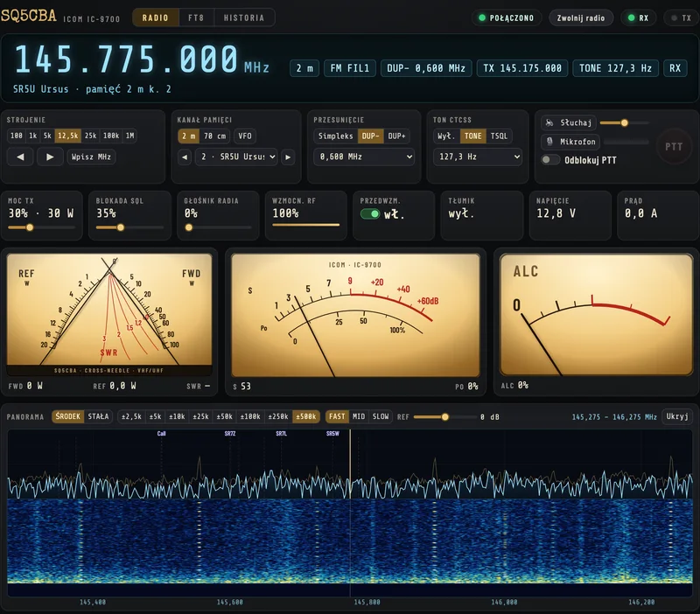Set panorama speed to FAST
The image size is (700, 614).
[337, 416]
